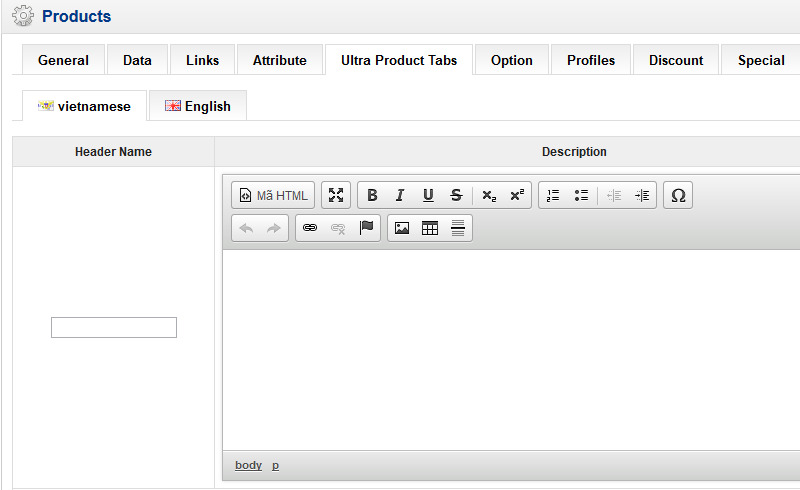Click the Mã HTML source button
The width and height of the screenshot is (800, 490).
tap(273, 195)
